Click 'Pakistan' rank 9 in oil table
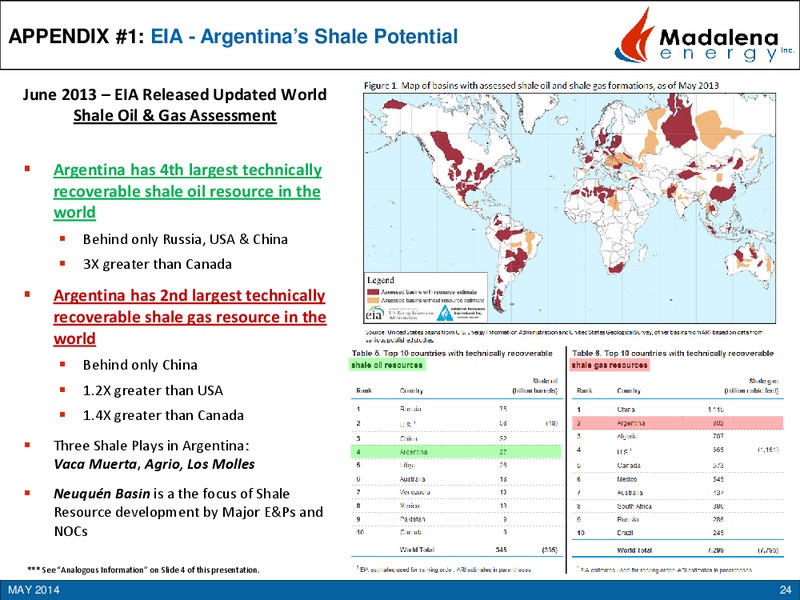800x600 pixels. 413,519
